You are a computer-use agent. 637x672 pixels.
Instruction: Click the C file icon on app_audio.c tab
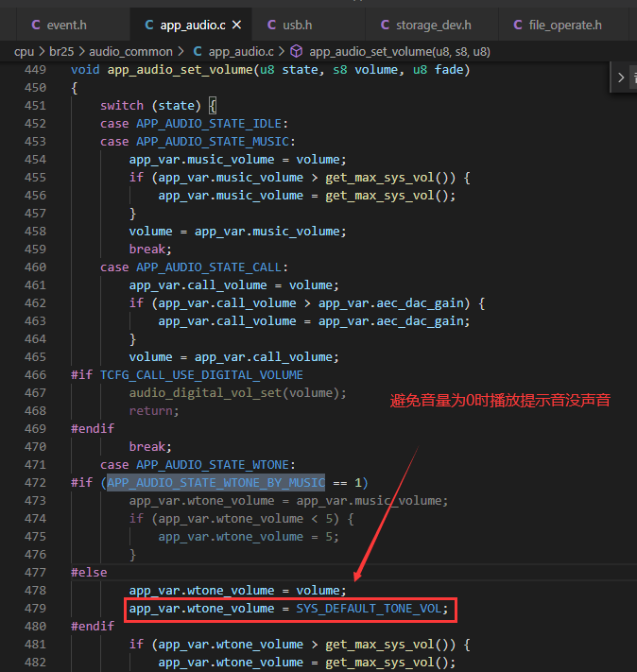tap(149, 26)
